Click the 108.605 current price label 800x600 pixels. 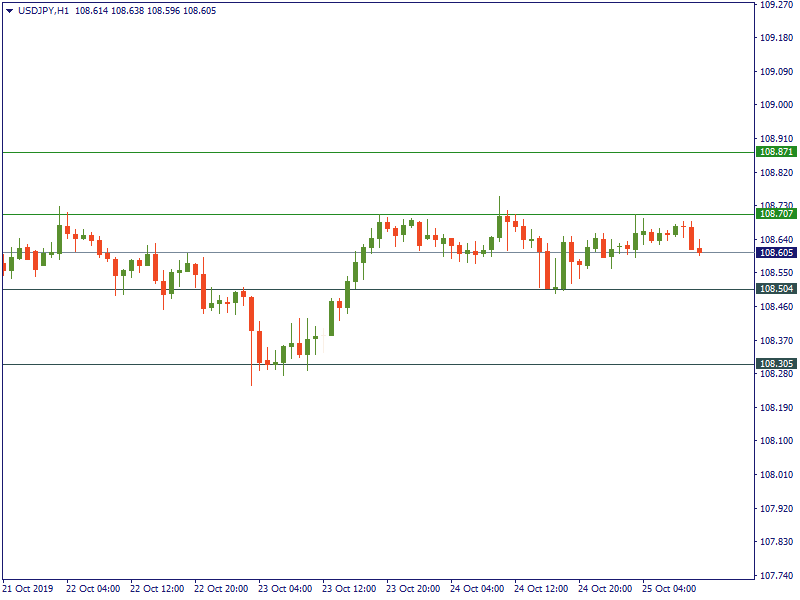point(776,253)
